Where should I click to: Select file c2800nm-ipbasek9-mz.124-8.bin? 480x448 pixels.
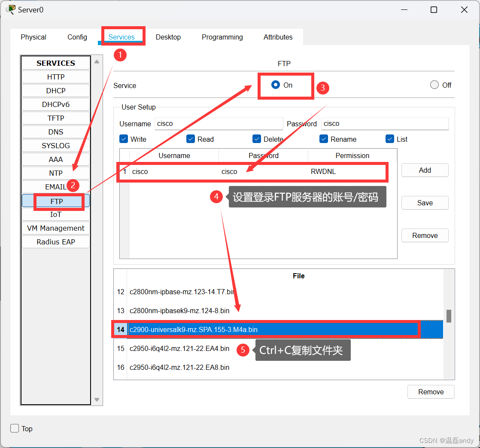pyautogui.click(x=285, y=311)
